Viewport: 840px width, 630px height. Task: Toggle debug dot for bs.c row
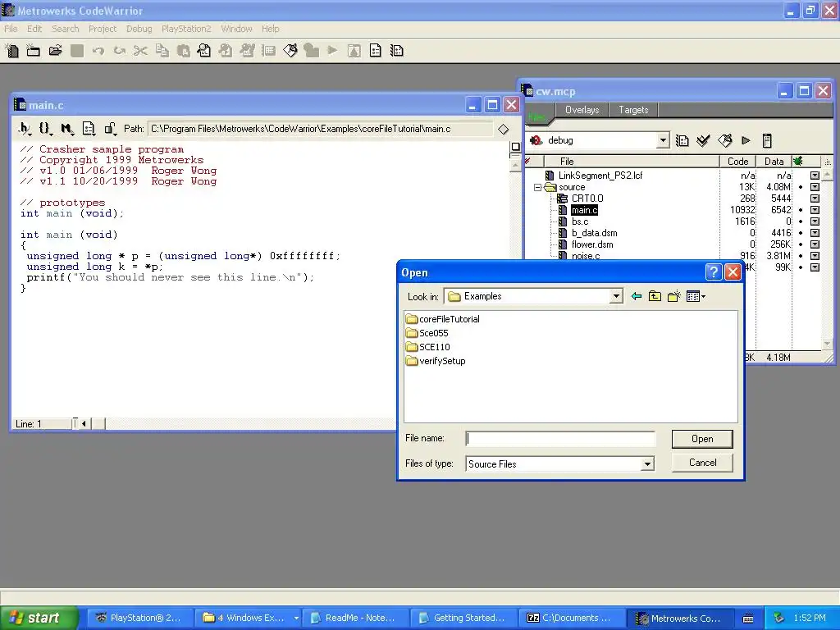[801, 221]
